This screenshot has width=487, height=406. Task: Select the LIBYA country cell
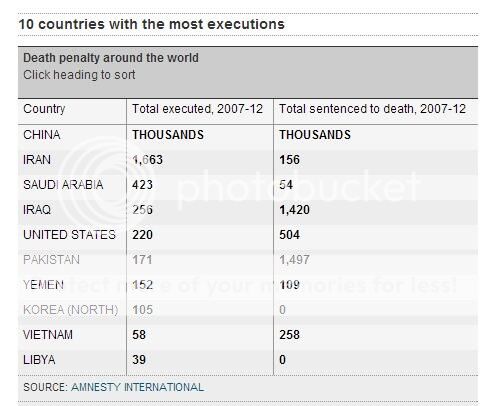point(39,360)
